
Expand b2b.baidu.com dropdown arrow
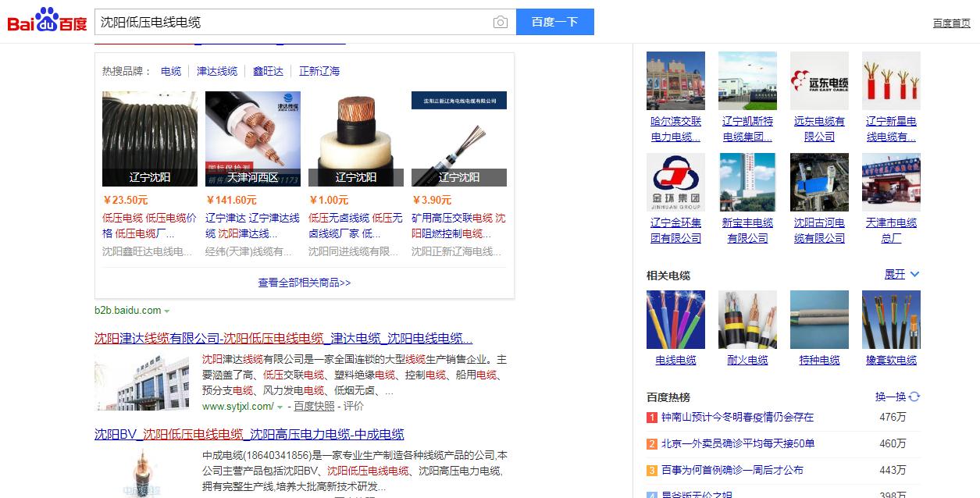tap(167, 311)
